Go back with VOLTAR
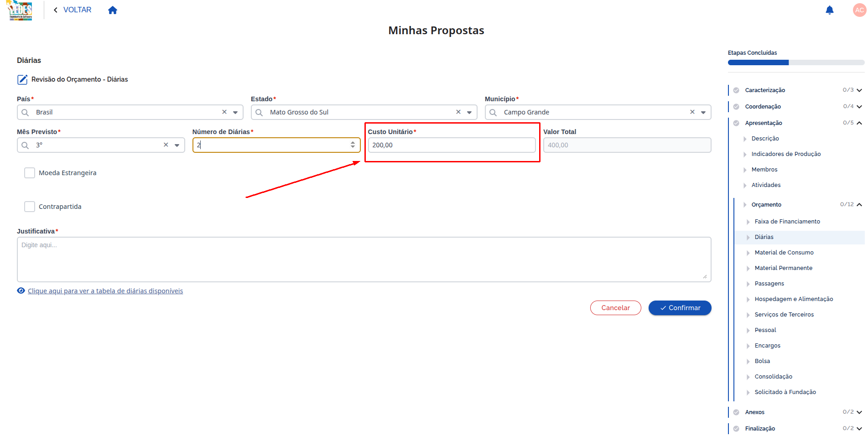Screen dimensions: 868x436 [x=77, y=10]
